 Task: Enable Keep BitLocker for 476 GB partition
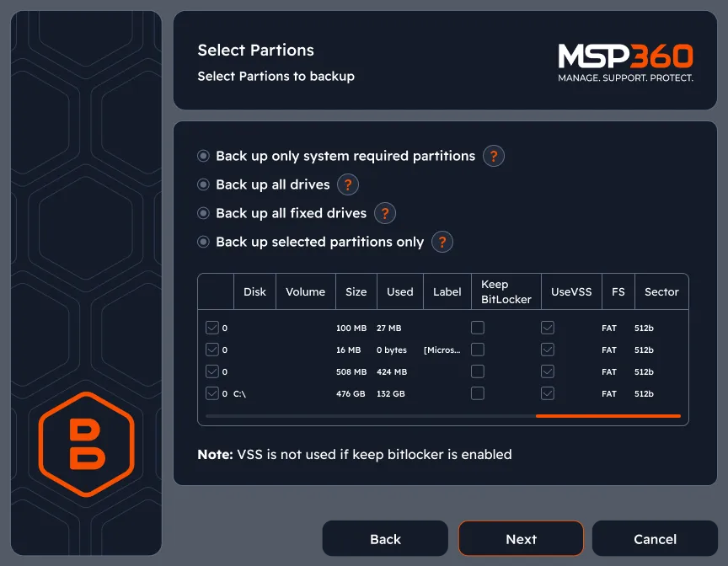[478, 393]
